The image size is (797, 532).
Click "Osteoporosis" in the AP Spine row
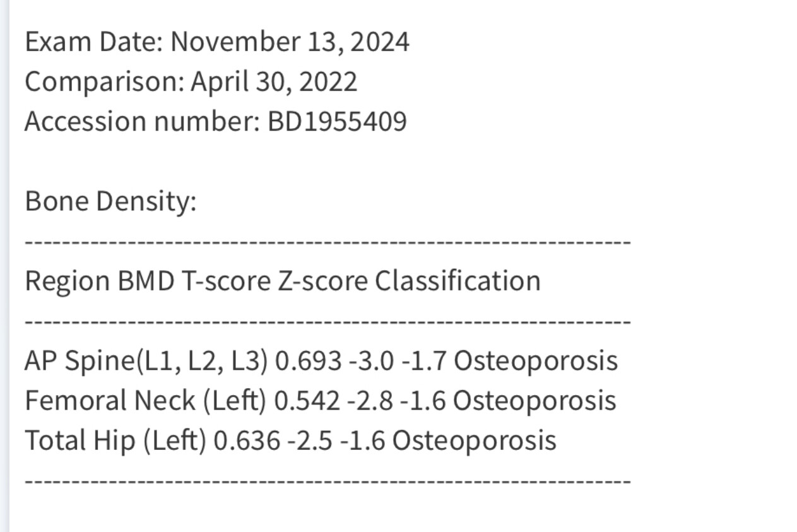point(536,361)
